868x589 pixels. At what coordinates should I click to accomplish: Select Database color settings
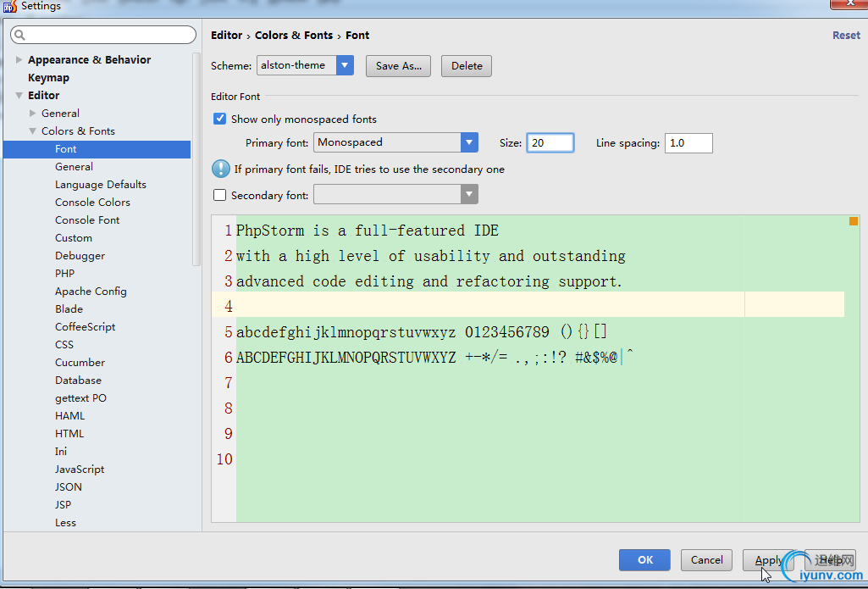(x=78, y=381)
